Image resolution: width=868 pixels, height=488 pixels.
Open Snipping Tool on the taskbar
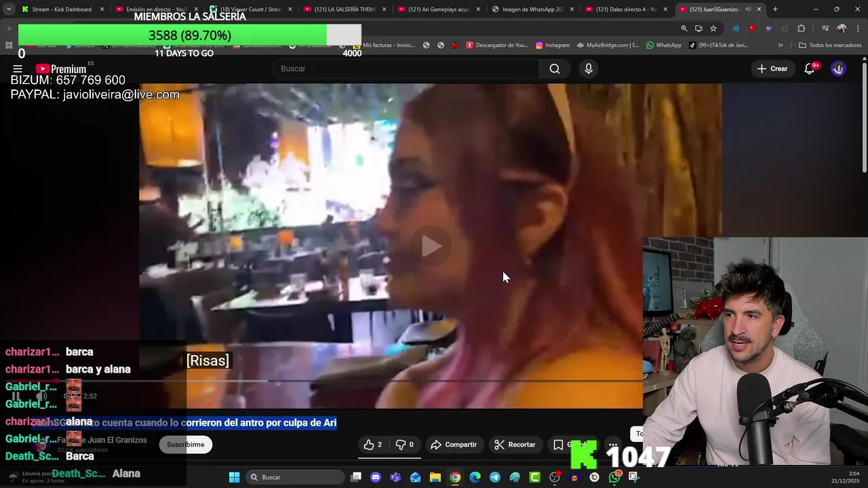point(634,477)
